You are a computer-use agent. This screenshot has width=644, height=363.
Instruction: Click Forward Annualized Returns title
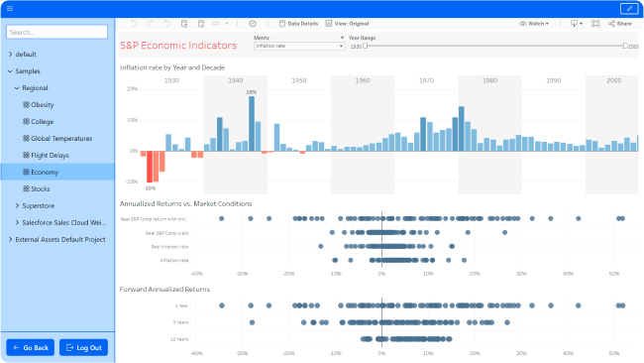pyautogui.click(x=164, y=290)
